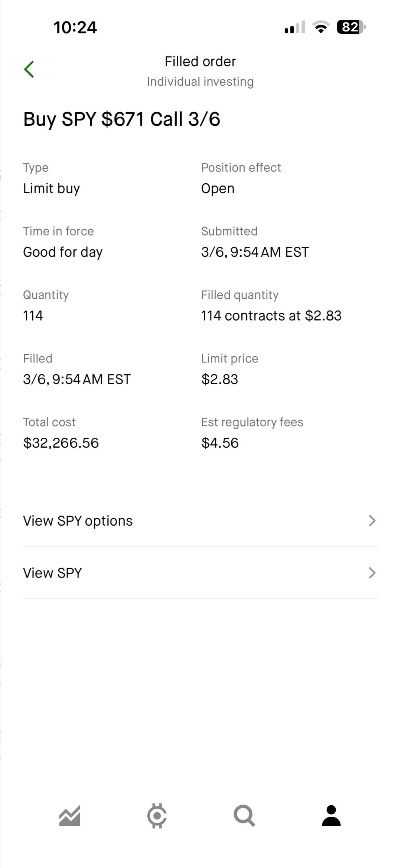Tap the battery indicator in status bar
This screenshot has width=401, height=868.
pos(351,27)
